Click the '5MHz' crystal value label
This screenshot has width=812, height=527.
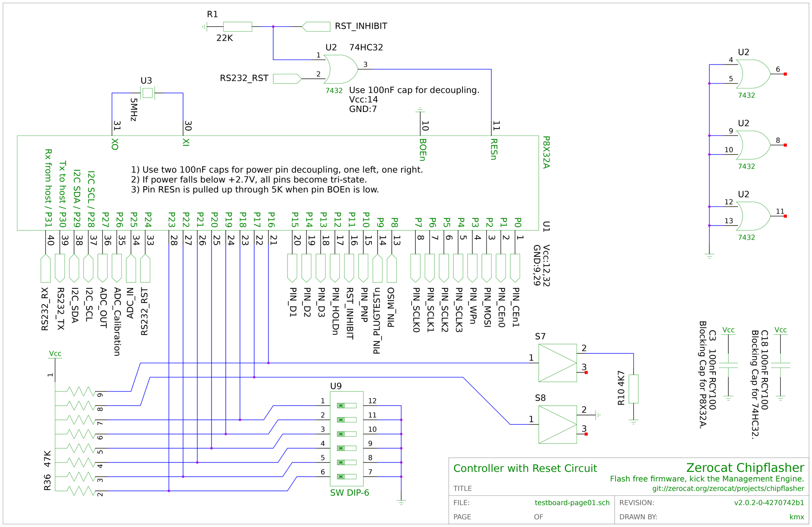pyautogui.click(x=134, y=110)
